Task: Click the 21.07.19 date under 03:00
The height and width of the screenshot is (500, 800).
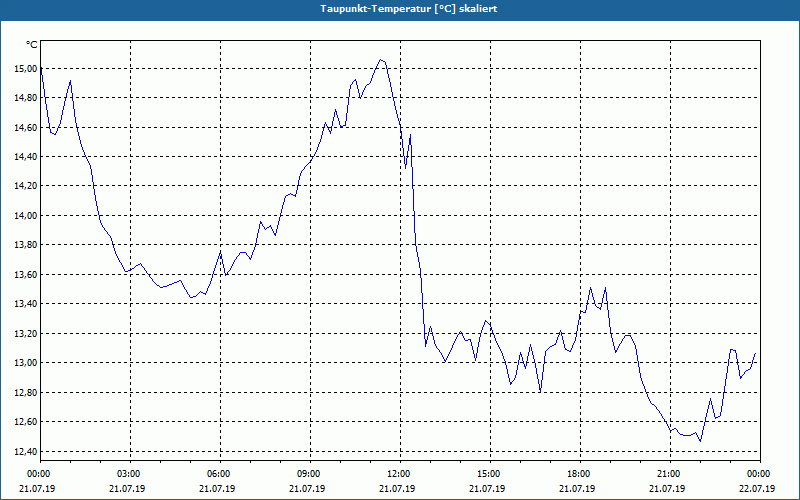Action: click(127, 489)
